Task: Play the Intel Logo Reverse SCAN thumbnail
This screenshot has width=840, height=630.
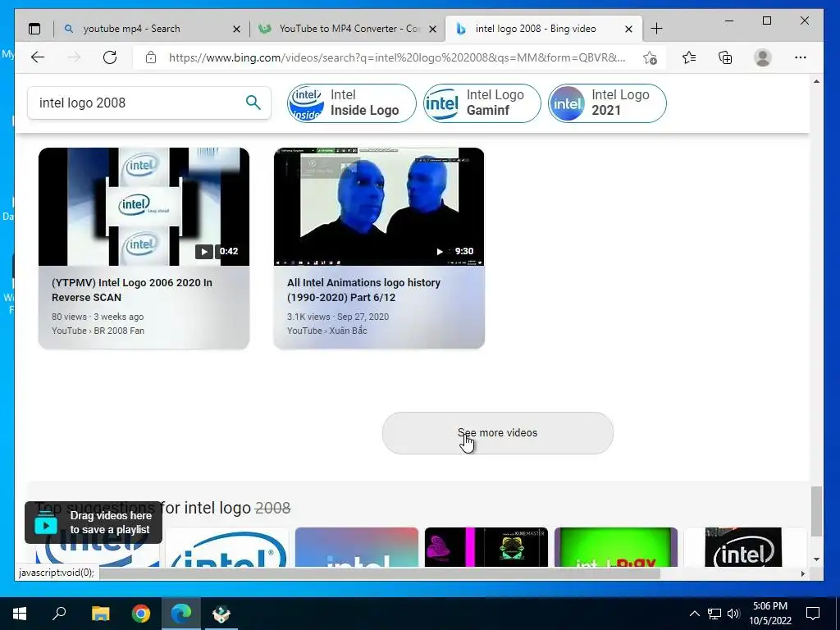Action: tap(144, 207)
